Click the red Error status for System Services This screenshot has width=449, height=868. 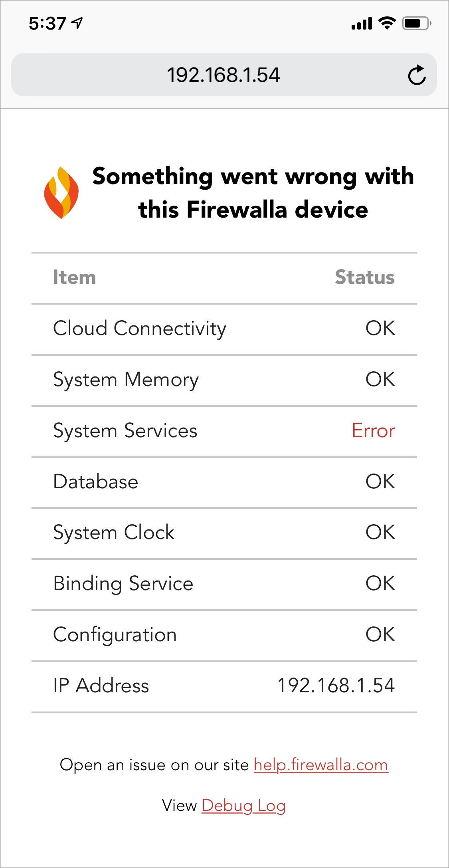pyautogui.click(x=374, y=431)
